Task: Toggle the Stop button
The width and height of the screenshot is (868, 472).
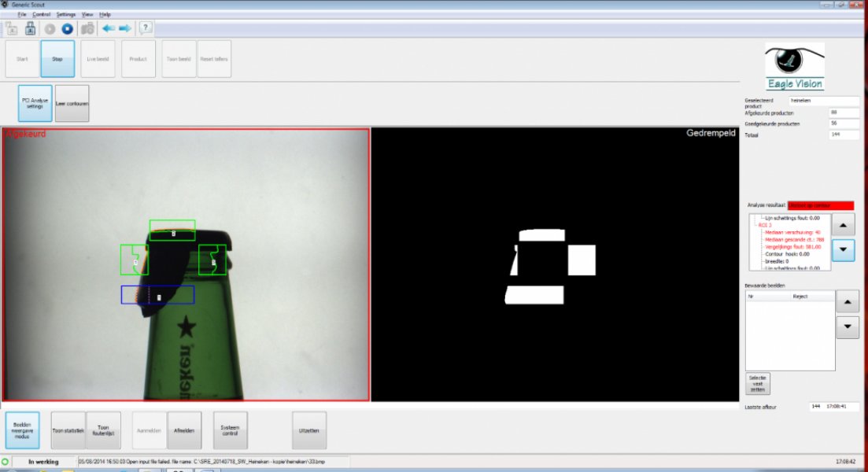Action: [x=57, y=59]
